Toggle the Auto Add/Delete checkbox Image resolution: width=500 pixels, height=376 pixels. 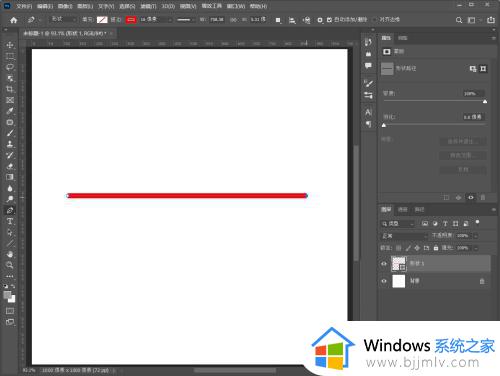point(329,20)
